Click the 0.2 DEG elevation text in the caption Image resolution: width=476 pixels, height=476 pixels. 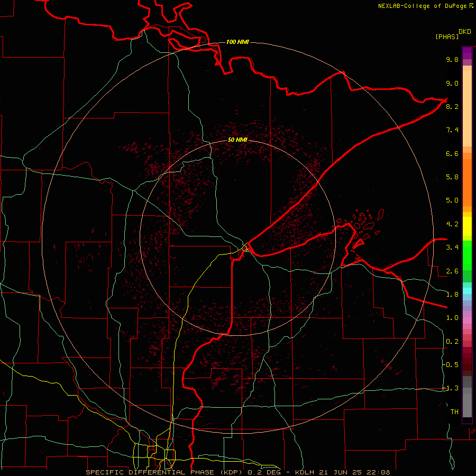(x=263, y=472)
